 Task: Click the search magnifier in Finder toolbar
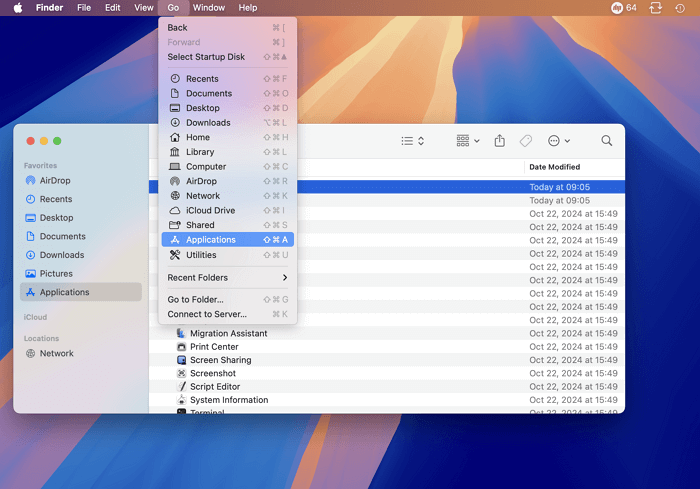tap(607, 141)
